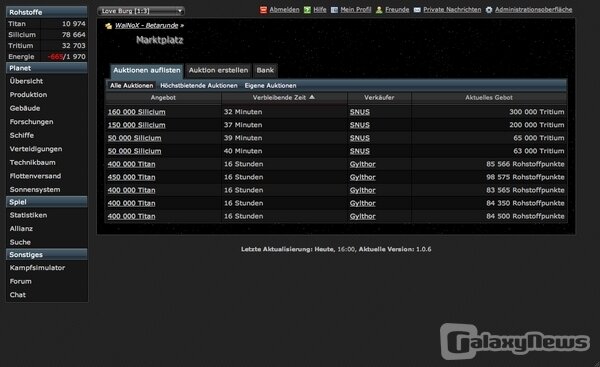
Task: Click the WaNoX - Betarunde breadcrumb
Action: point(147,26)
